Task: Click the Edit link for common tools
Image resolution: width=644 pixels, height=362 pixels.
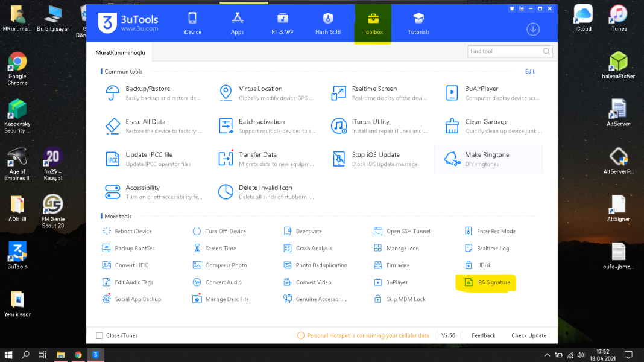Action: coord(529,71)
